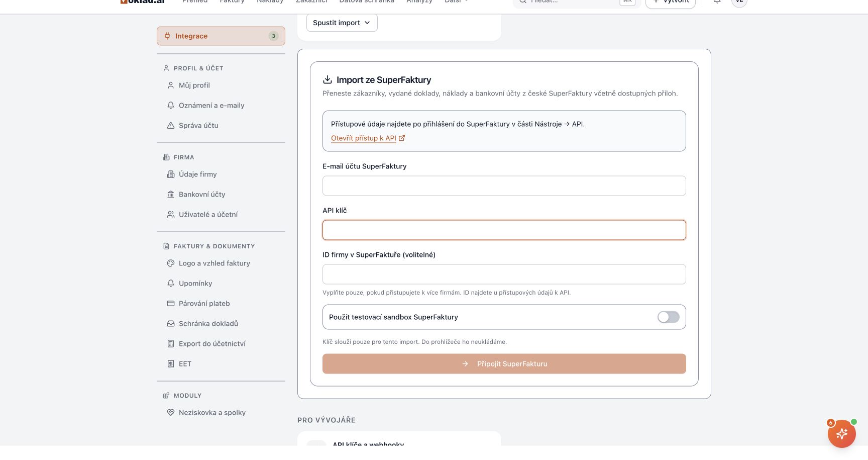The image size is (868, 460).
Task: Click the download icon by Import ze SuperFaktury
Action: pos(328,79)
